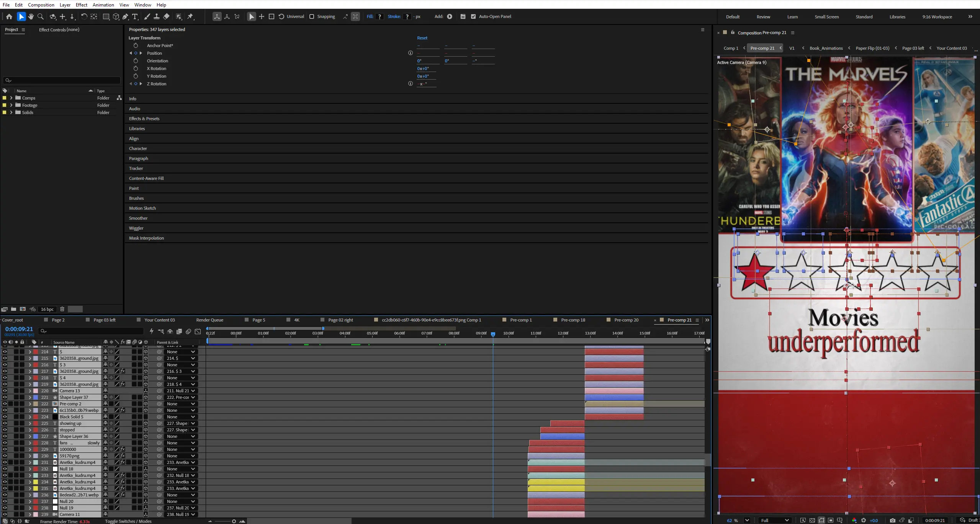
Task: Click the Fill color swatch
Action: pos(380,16)
